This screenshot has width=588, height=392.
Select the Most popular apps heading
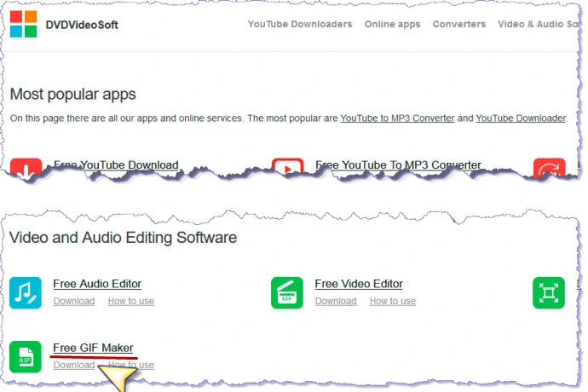(72, 94)
